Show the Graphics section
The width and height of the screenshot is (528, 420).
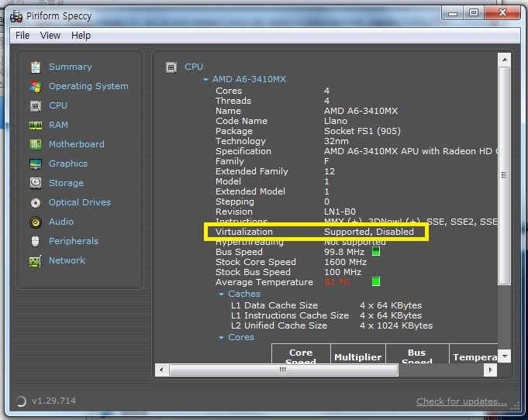68,164
